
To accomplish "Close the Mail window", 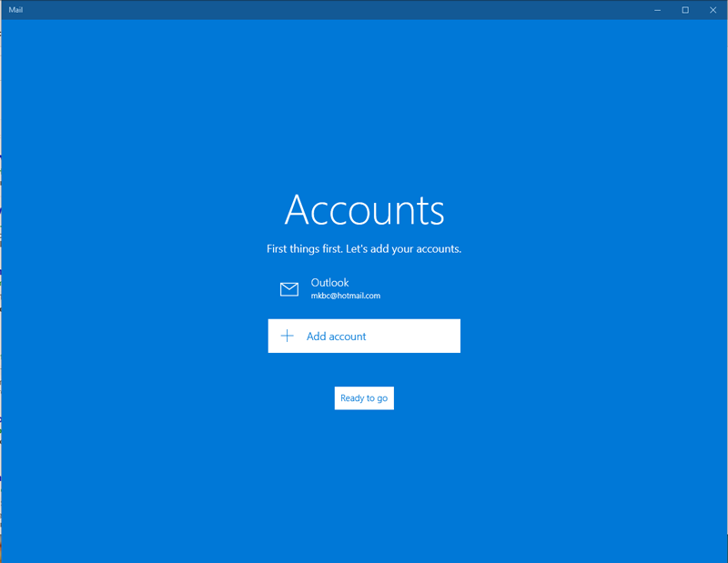I will tap(713, 10).
